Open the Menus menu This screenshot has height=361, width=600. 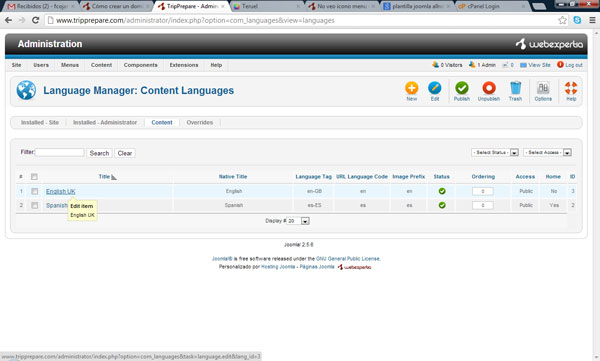click(70, 65)
